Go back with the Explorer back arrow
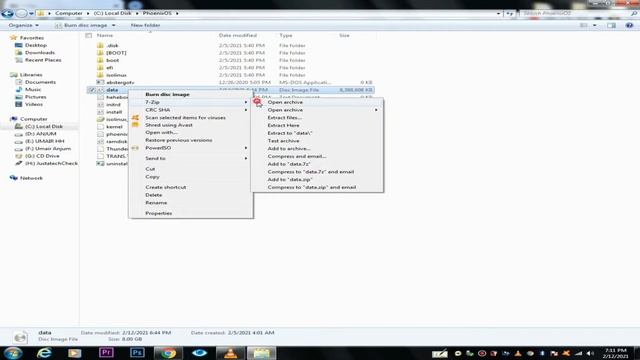 [7, 13]
